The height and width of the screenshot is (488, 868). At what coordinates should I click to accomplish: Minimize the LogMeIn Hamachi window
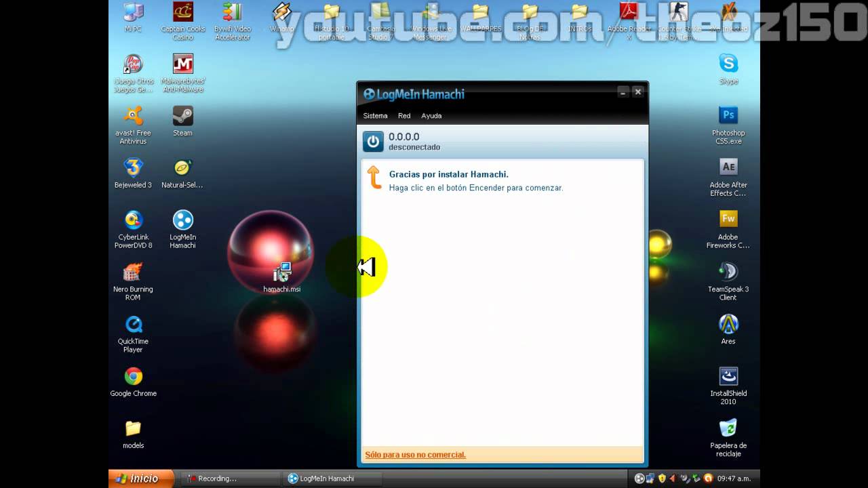[623, 91]
